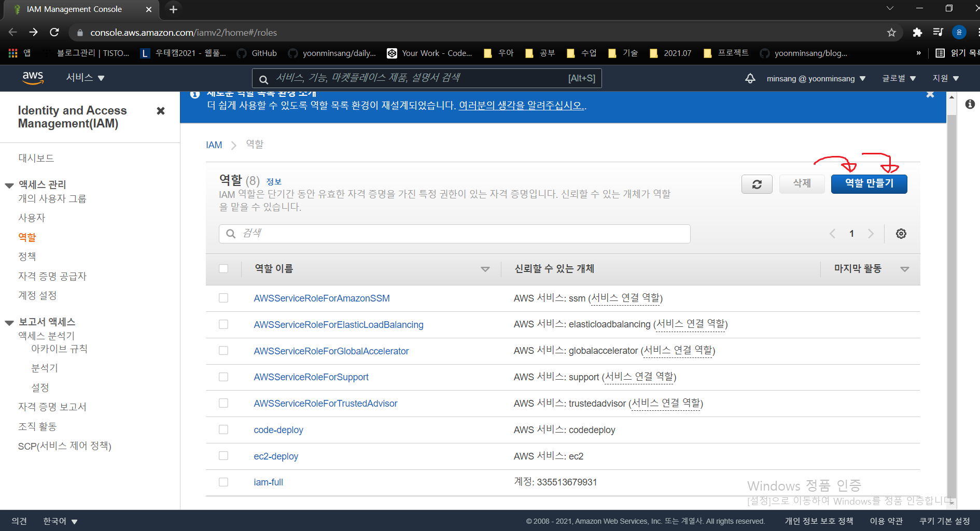
Task: Click the IAM breadcrumb link
Action: click(214, 145)
